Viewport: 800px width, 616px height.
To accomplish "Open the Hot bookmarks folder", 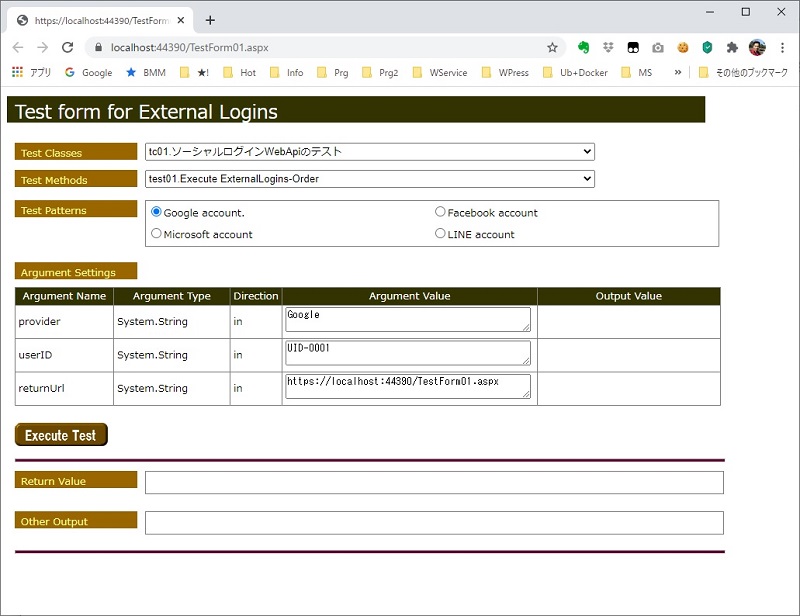I will [239, 72].
